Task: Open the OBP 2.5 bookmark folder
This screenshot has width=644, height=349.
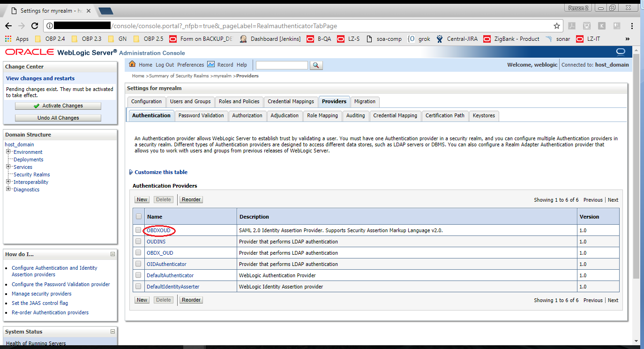Action: 149,39
